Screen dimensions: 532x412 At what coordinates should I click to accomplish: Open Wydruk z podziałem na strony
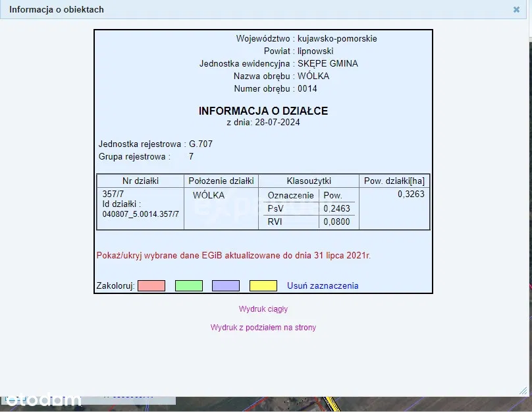[x=263, y=327]
